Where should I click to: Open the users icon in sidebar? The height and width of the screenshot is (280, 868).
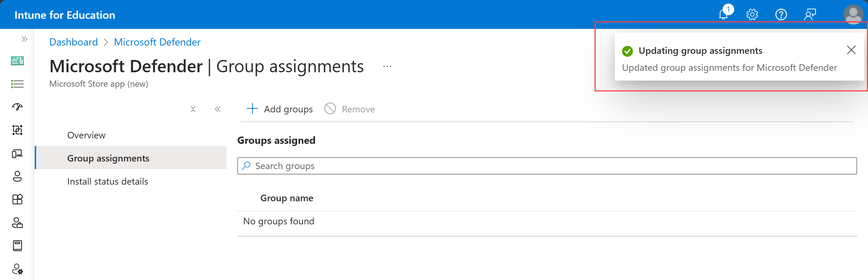pyautogui.click(x=17, y=176)
